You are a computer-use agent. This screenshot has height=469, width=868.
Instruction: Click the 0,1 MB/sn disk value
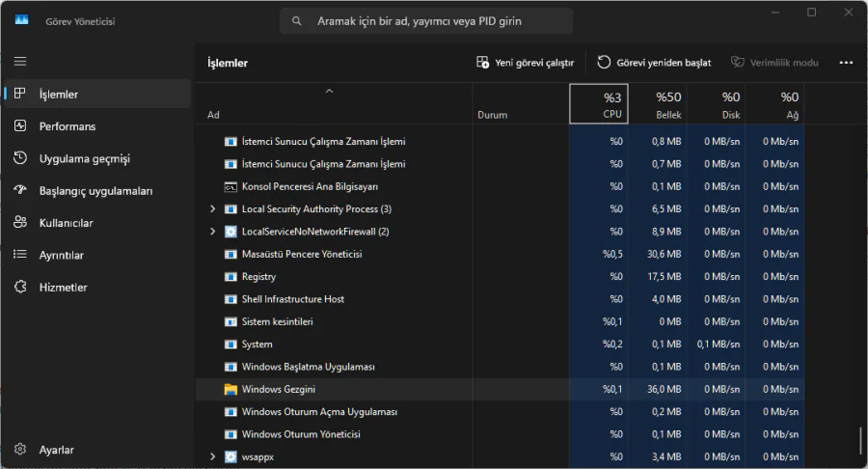point(718,344)
